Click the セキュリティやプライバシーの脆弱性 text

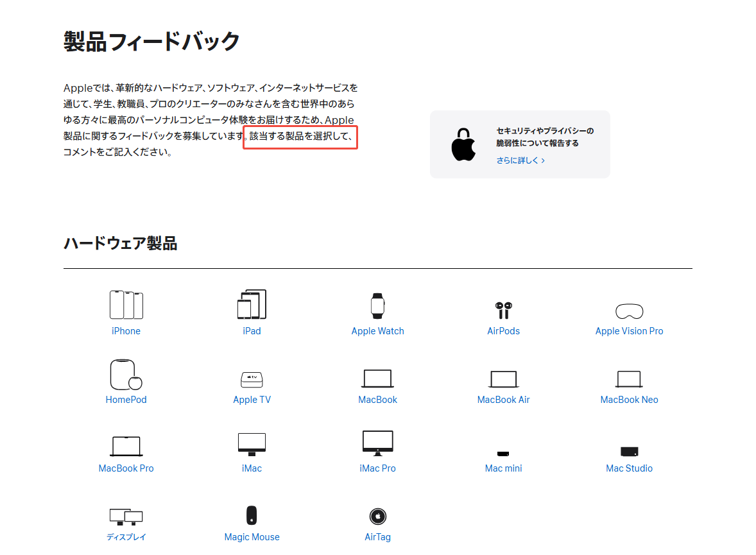point(545,137)
